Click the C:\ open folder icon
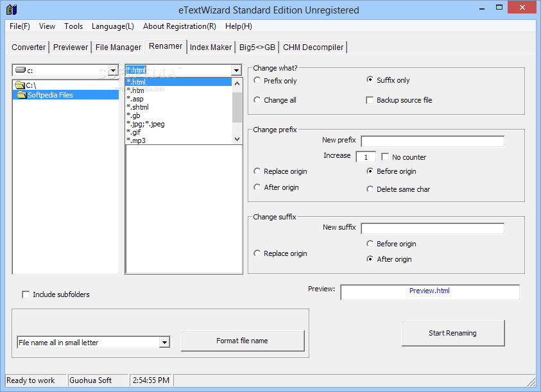541x392 pixels. 20,85
